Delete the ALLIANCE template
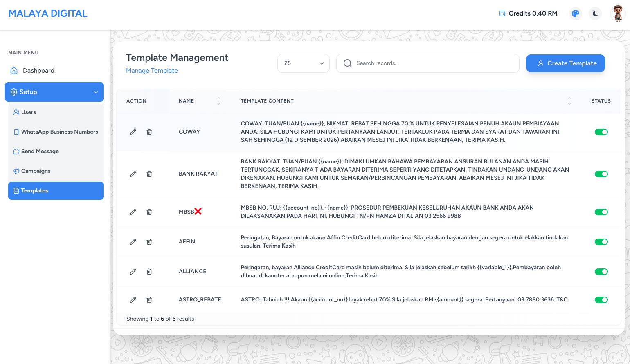Image resolution: width=630 pixels, height=364 pixels. (149, 272)
